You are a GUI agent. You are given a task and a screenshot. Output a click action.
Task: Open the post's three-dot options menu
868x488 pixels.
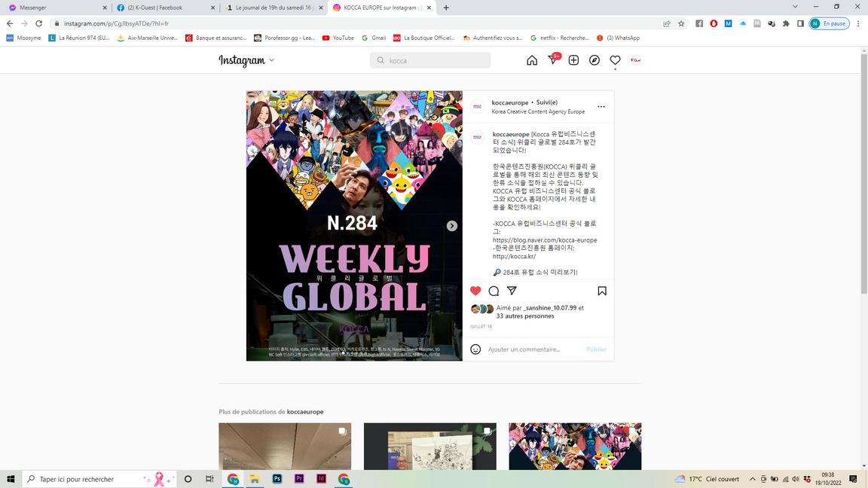[601, 107]
